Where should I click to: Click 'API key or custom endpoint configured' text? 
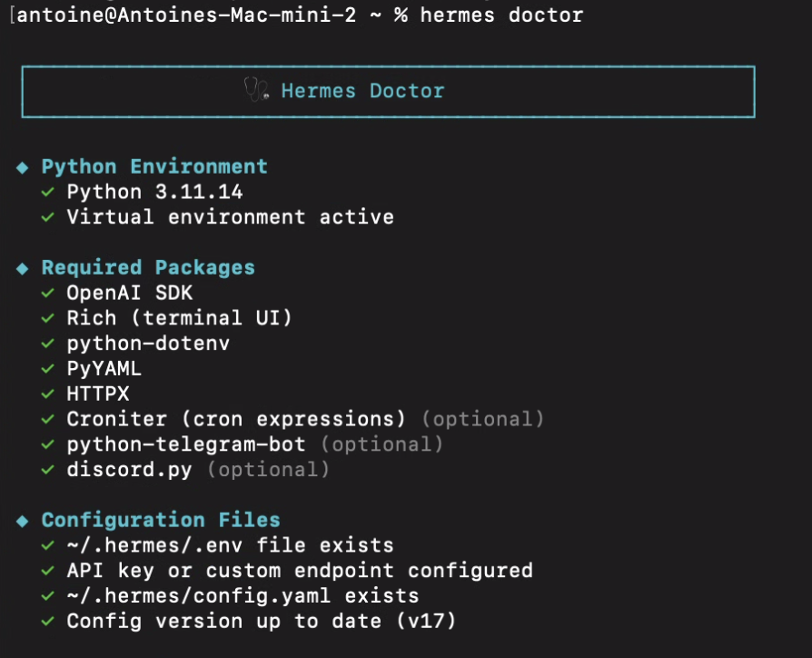[x=300, y=572]
